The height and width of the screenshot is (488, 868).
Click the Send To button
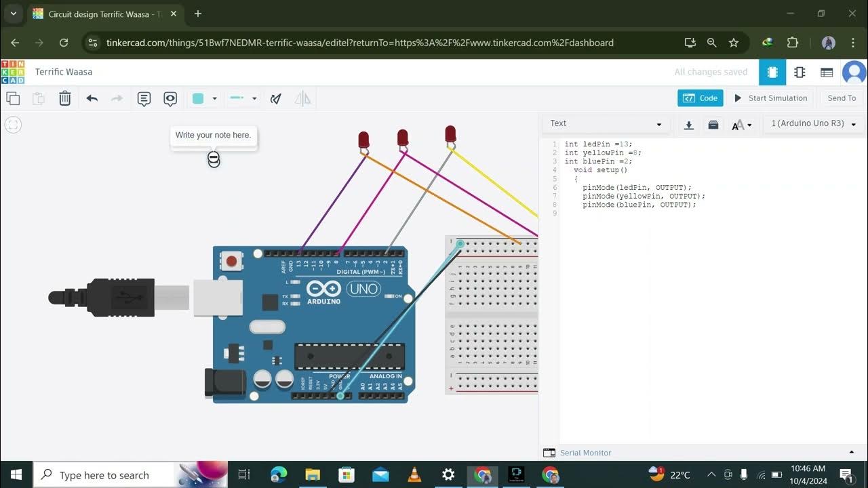pos(842,98)
